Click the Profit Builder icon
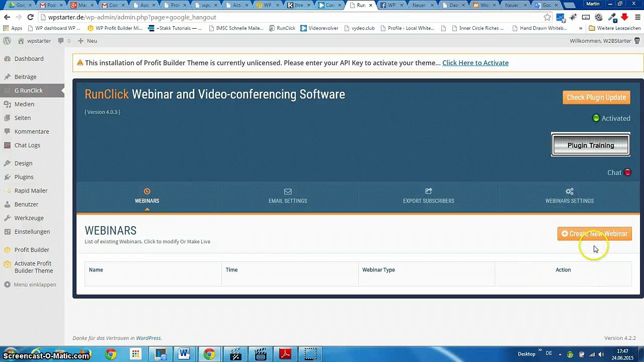Screen dimensions: 644x362 (7, 250)
